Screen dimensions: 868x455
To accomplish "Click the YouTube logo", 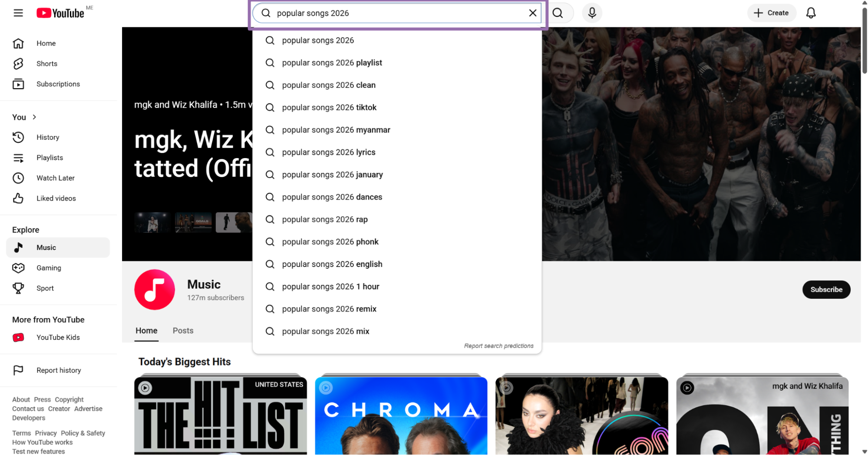I will [x=60, y=13].
